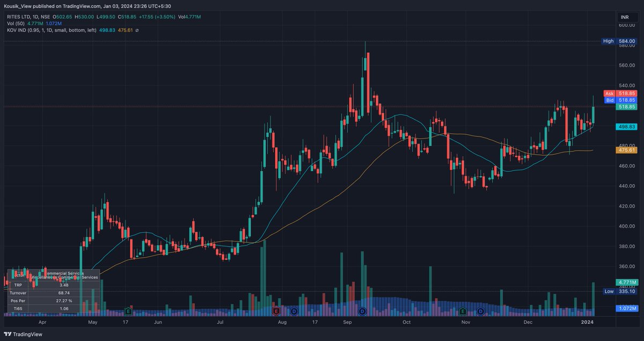Click the 600.00 price axis label
Viewport: 644px width, 341px height.
[627, 25]
